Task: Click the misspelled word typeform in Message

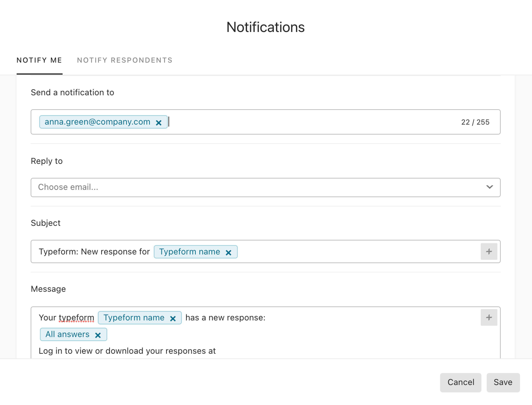Action: (x=77, y=318)
